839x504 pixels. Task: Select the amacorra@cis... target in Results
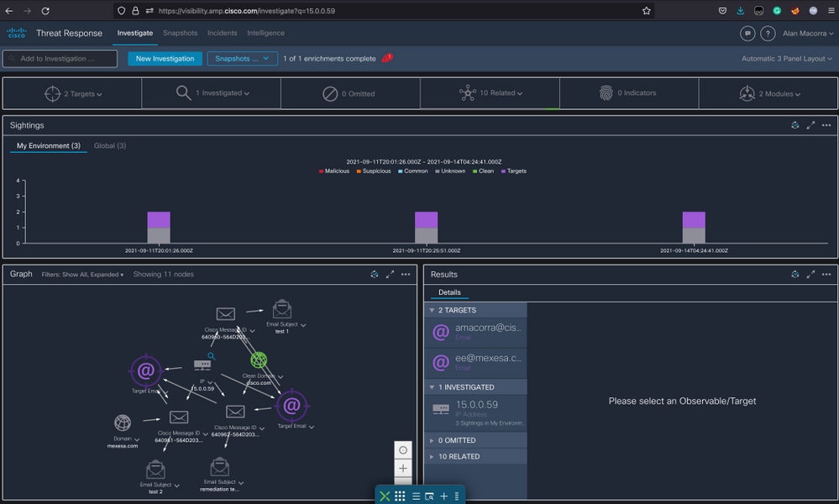tap(475, 333)
